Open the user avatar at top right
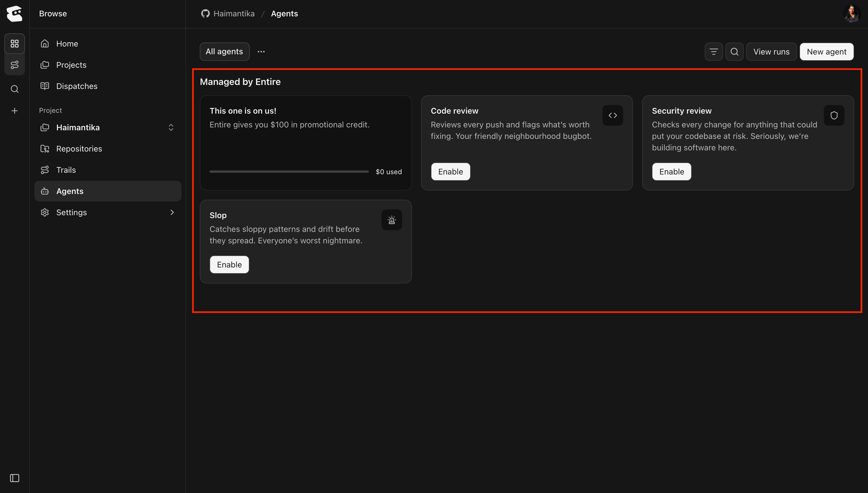 pos(851,13)
